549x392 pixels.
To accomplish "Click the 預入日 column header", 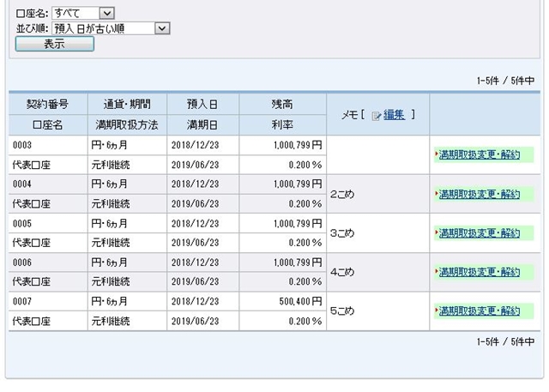I will tap(202, 105).
